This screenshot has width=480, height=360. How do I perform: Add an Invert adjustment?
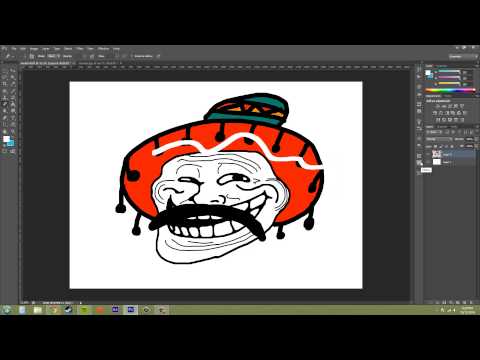click(438, 119)
